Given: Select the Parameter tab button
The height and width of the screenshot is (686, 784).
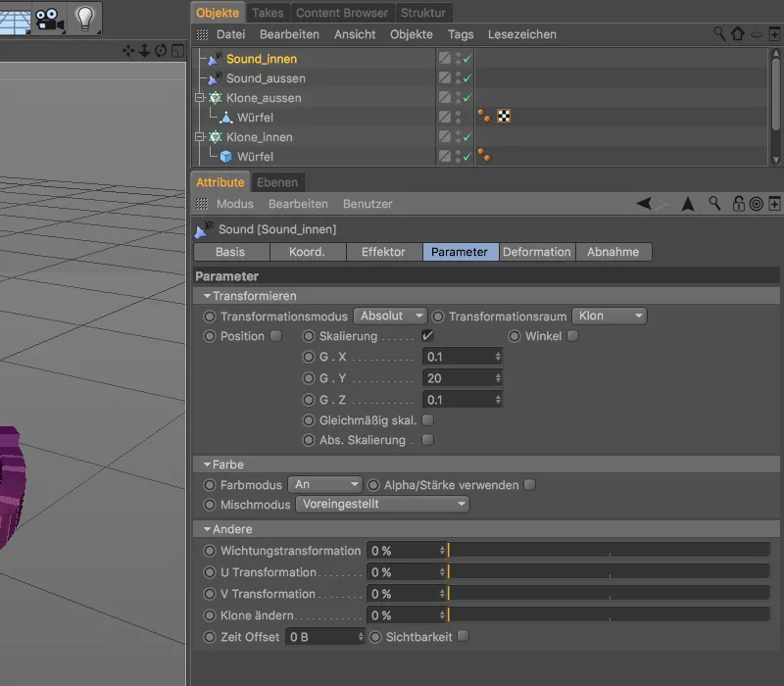Looking at the screenshot, I should [x=460, y=252].
